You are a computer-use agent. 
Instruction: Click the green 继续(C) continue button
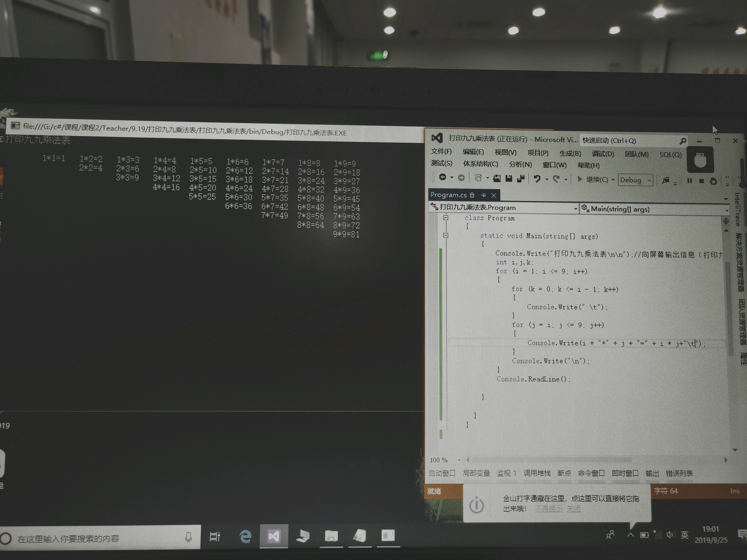coord(593,179)
